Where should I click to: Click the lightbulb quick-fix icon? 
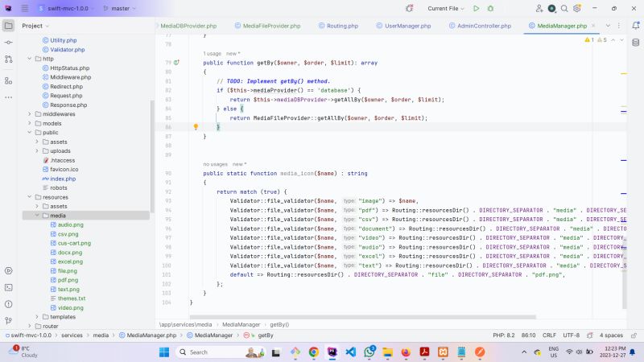coord(196,127)
